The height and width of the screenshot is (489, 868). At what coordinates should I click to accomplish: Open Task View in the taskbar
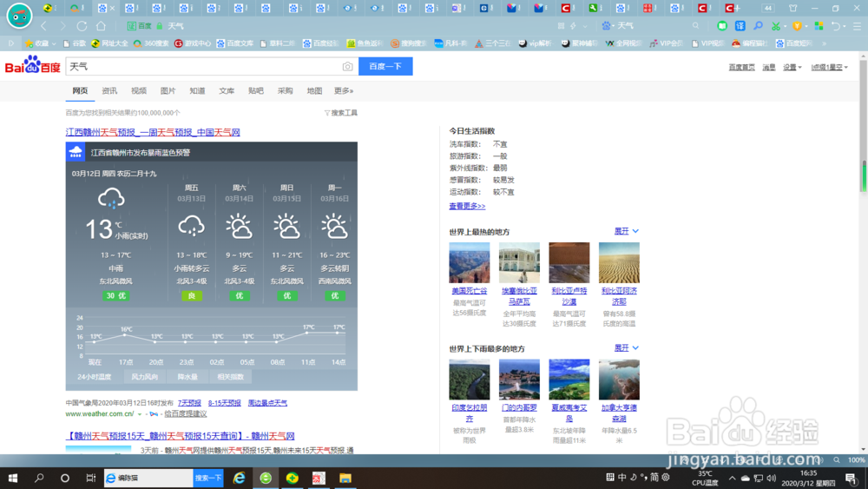tap(91, 478)
